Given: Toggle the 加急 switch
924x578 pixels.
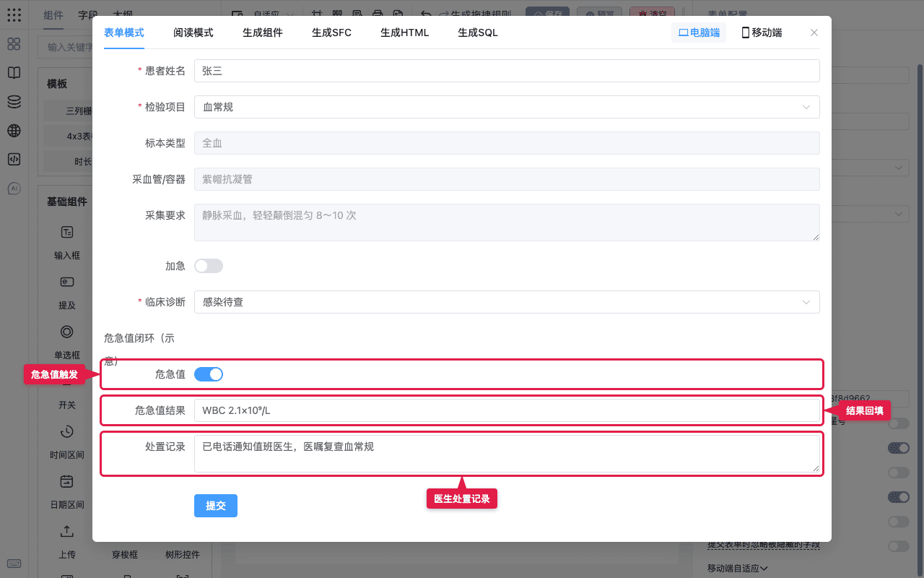Looking at the screenshot, I should coord(209,266).
